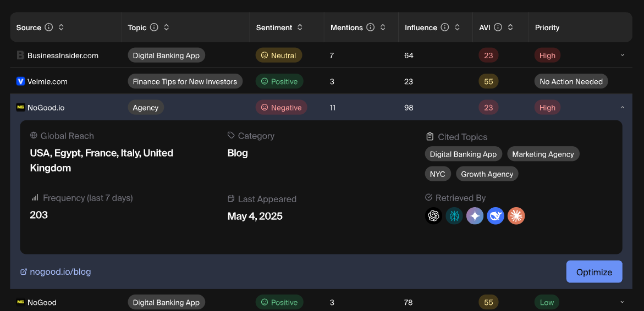Collapse the NoGood.io row details

pos(623,108)
